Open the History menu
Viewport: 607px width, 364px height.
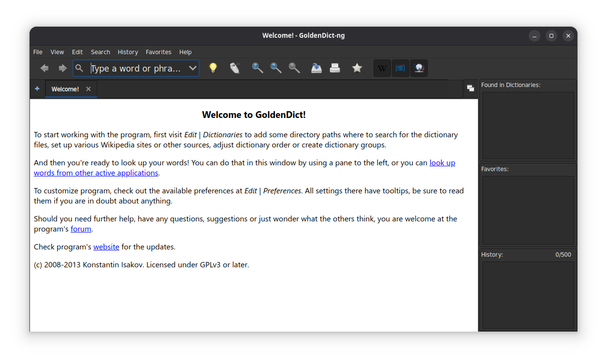pos(128,52)
